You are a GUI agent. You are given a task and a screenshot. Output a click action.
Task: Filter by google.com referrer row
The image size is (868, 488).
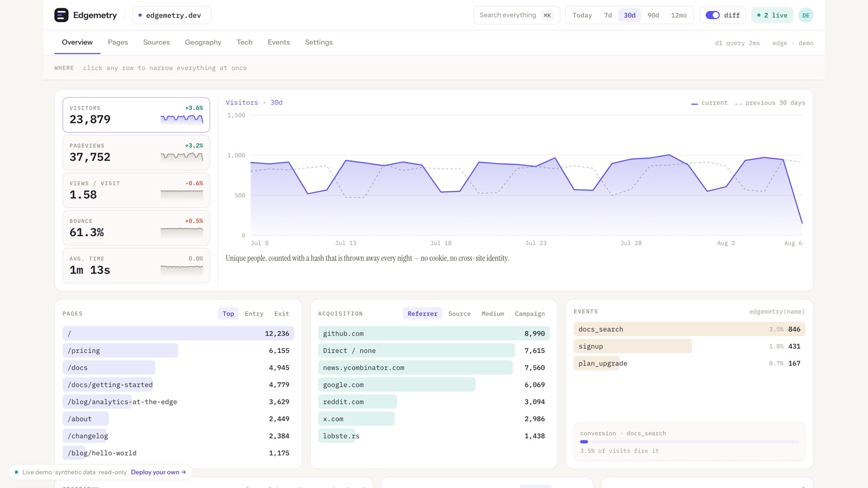434,384
